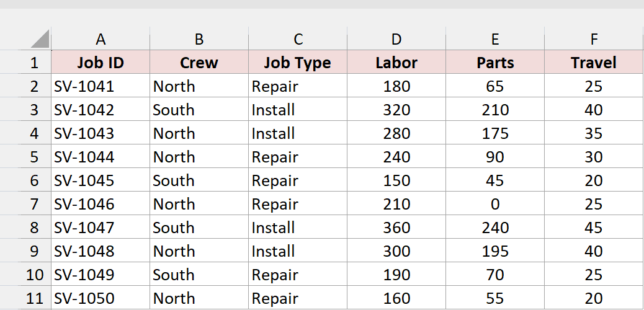Select Labor value 240
644x310 pixels.
click(396, 156)
